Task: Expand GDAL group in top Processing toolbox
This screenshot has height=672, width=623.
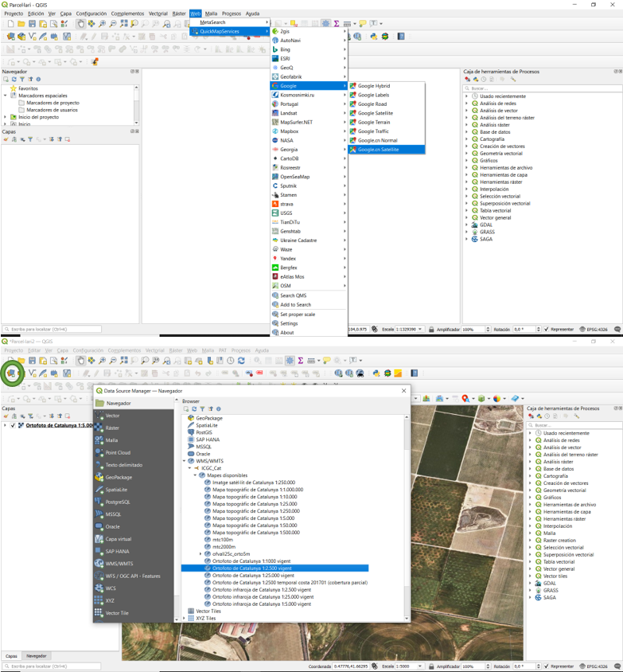Action: tap(466, 225)
